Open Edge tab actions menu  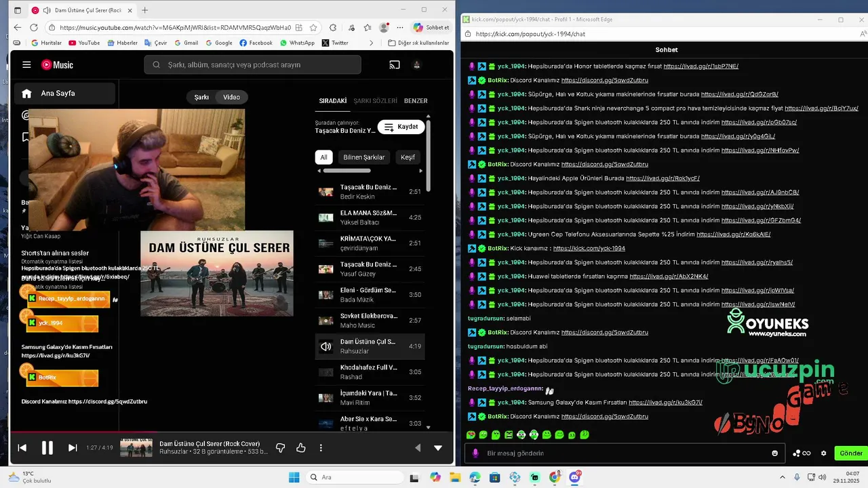click(x=18, y=10)
